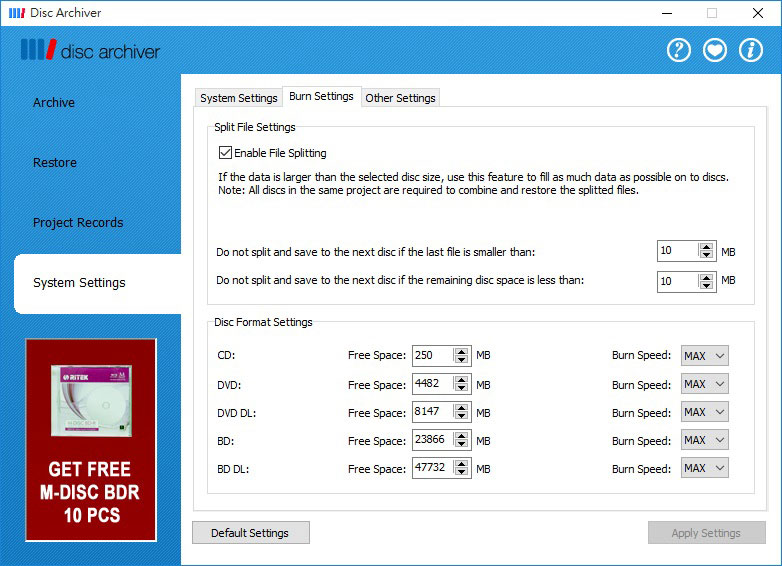Click the Apply Settings button
Screen dimensions: 782x566
706,533
